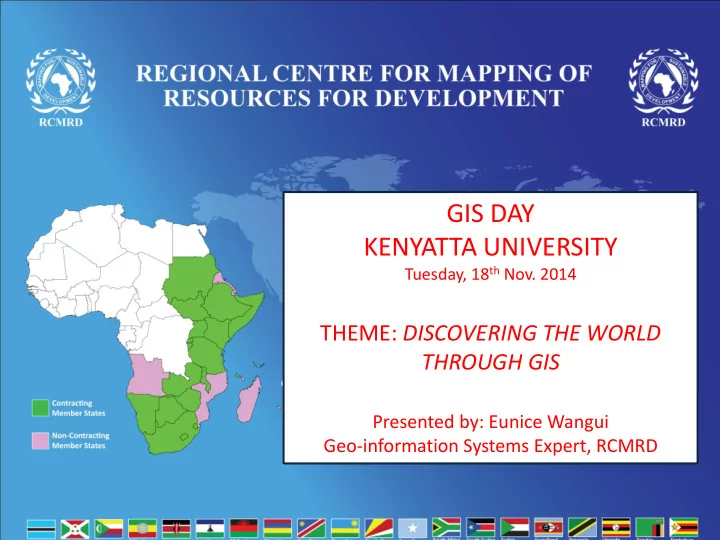Click the Zambia flag
This screenshot has width=720, height=540.
tap(650, 528)
